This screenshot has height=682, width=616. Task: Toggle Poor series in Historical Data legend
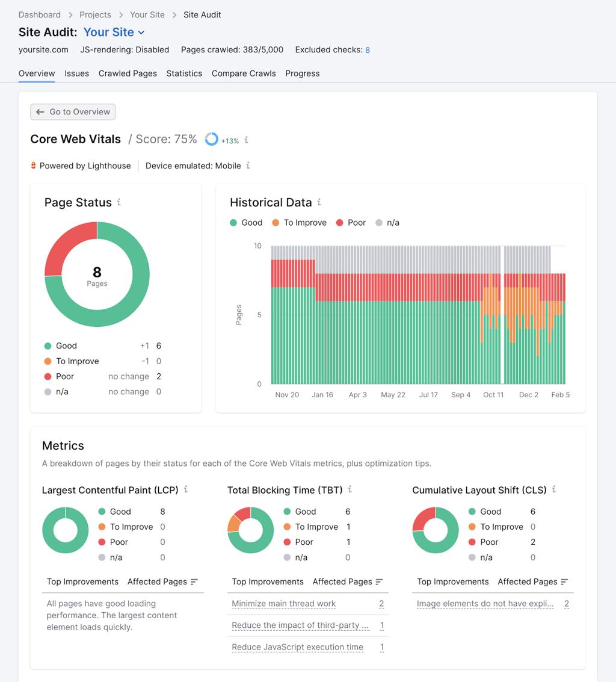tap(351, 223)
